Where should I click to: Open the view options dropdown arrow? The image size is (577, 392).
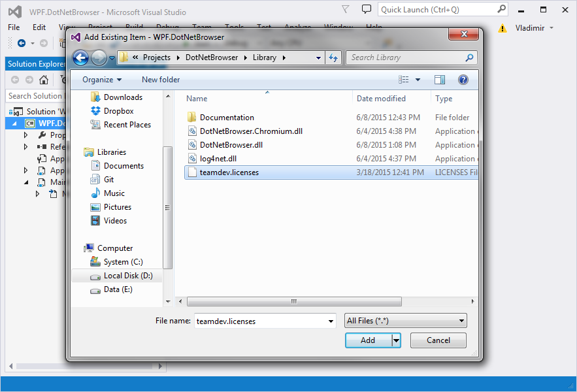(x=418, y=80)
